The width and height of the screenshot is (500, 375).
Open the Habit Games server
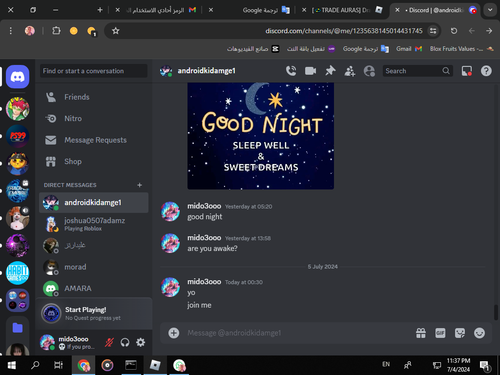tap(18, 273)
